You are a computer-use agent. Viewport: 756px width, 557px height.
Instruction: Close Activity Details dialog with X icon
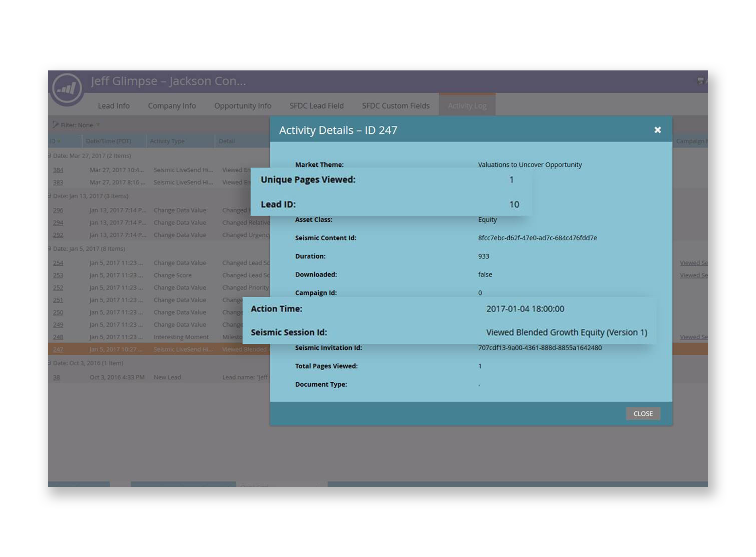(x=657, y=130)
